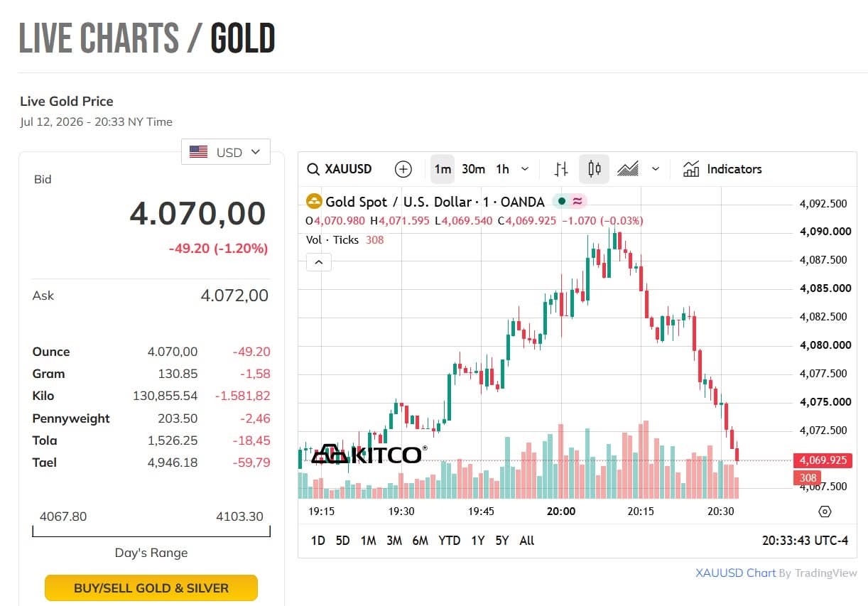Switch chart to 1h interval
868x606 pixels.
502,169
